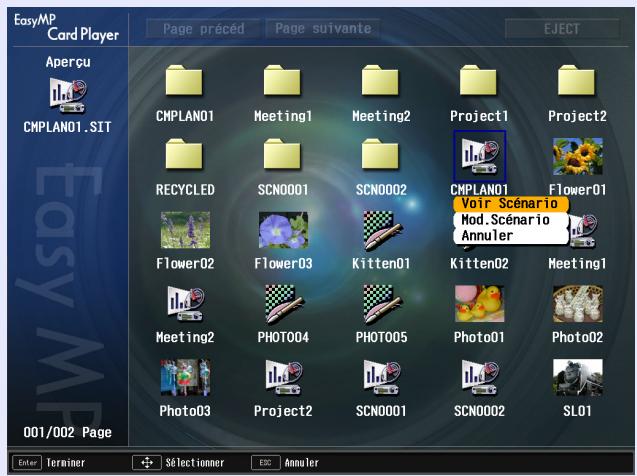Open the CMPLAN01 folder
The height and width of the screenshot is (476, 637).
[184, 81]
